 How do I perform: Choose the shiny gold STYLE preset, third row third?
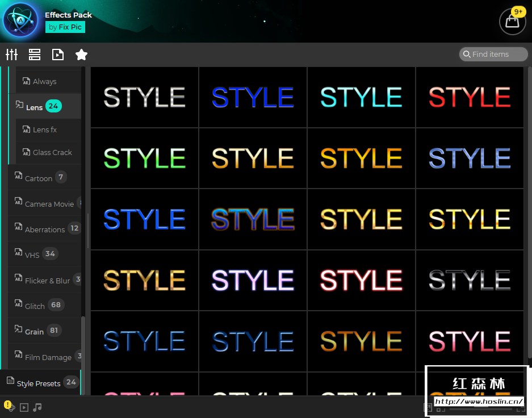[361, 219]
